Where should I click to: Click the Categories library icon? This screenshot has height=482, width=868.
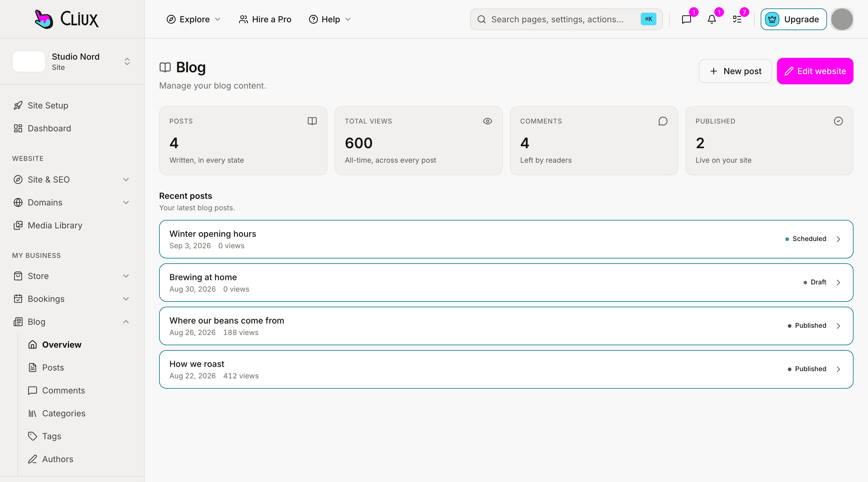tap(32, 413)
